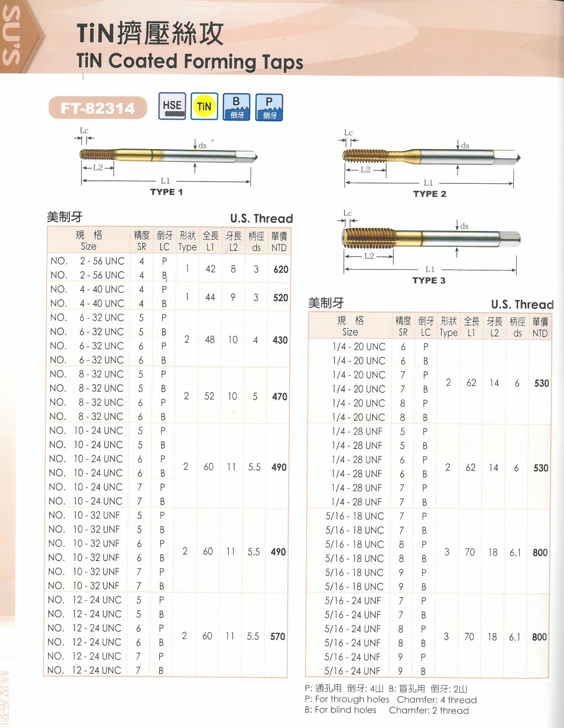This screenshot has height=728, width=564.
Task: Click the 'TYPE 1' label
Action: click(x=166, y=192)
